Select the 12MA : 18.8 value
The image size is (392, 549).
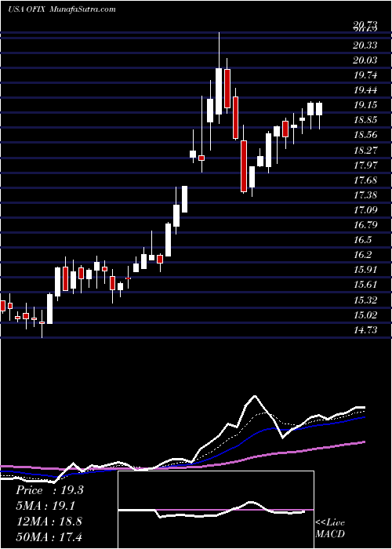coord(49,522)
